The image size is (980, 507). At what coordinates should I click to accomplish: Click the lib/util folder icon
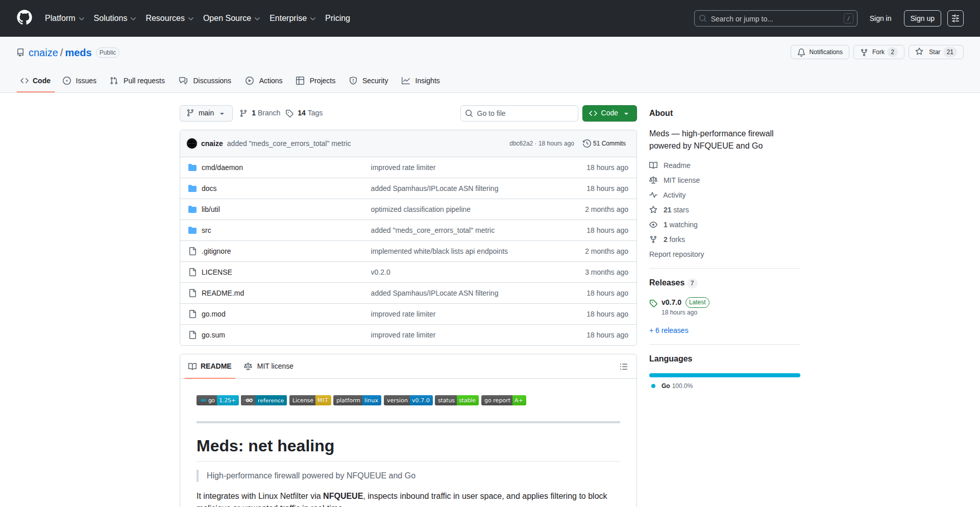192,209
